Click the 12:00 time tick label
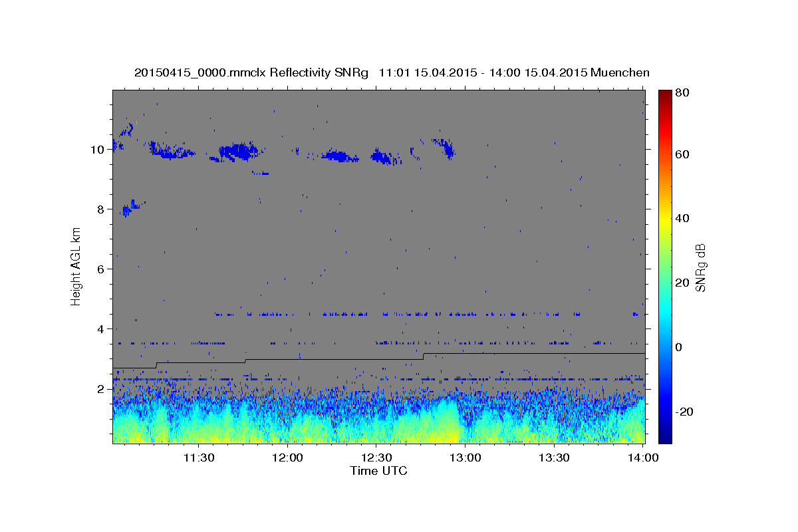The width and height of the screenshot is (798, 532). 287,458
